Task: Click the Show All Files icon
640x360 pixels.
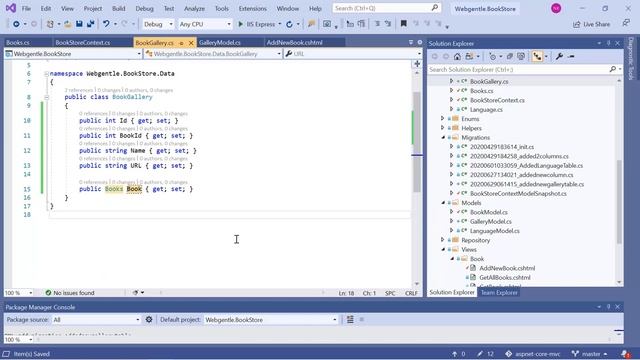Action: pos(521,56)
